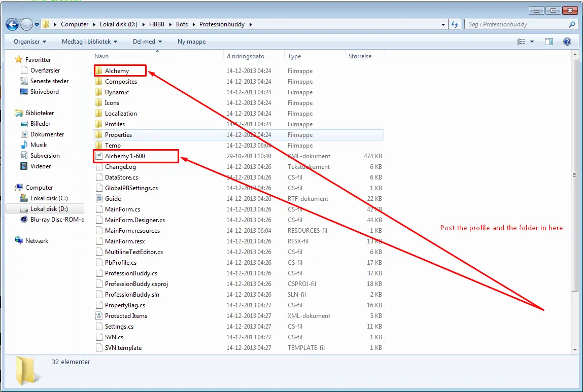Create a new folder with Ny mappe
The image size is (583, 392).
(191, 42)
